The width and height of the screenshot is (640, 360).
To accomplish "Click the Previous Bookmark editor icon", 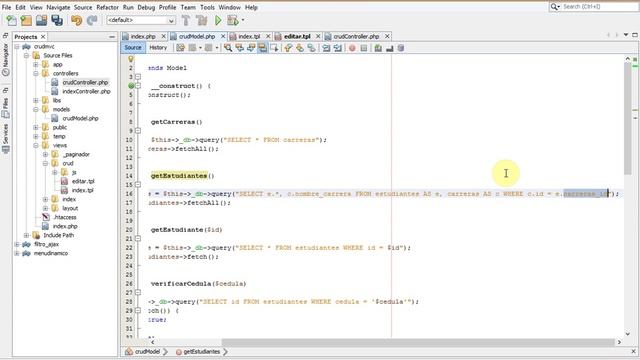I will [x=289, y=48].
